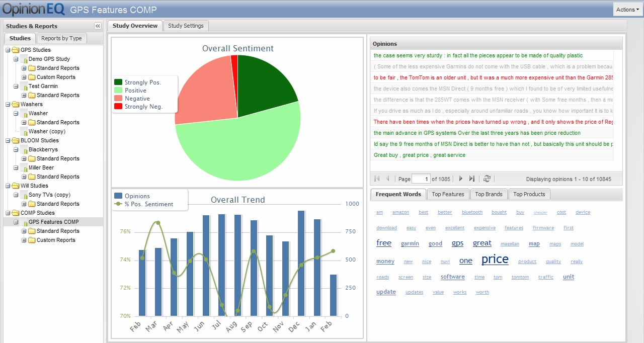Go to the previous opinions page
The image size is (644, 343).
coord(387,179)
